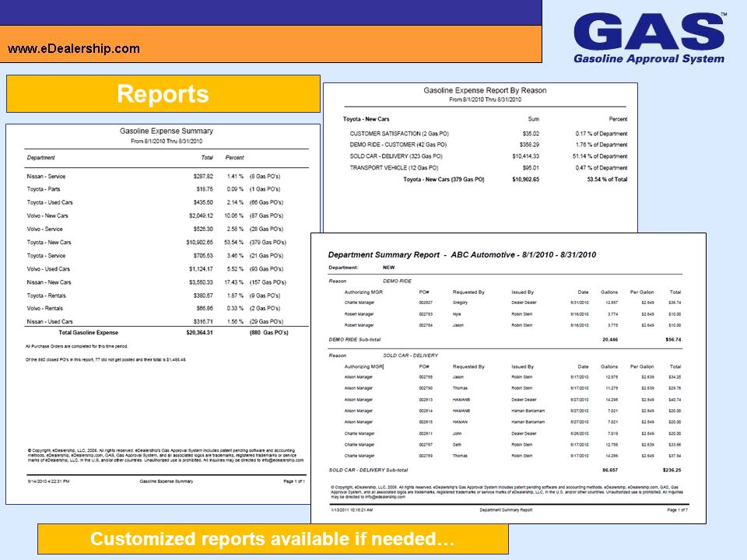The width and height of the screenshot is (747, 560).
Task: Select the '(157 Gas PO's)' count
Action: pyautogui.click(x=268, y=282)
